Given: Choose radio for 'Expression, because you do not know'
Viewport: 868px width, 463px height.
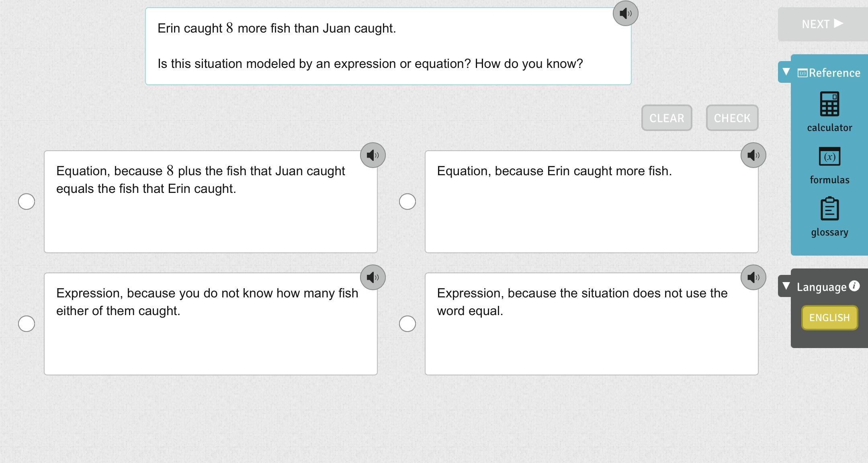Looking at the screenshot, I should [x=27, y=324].
